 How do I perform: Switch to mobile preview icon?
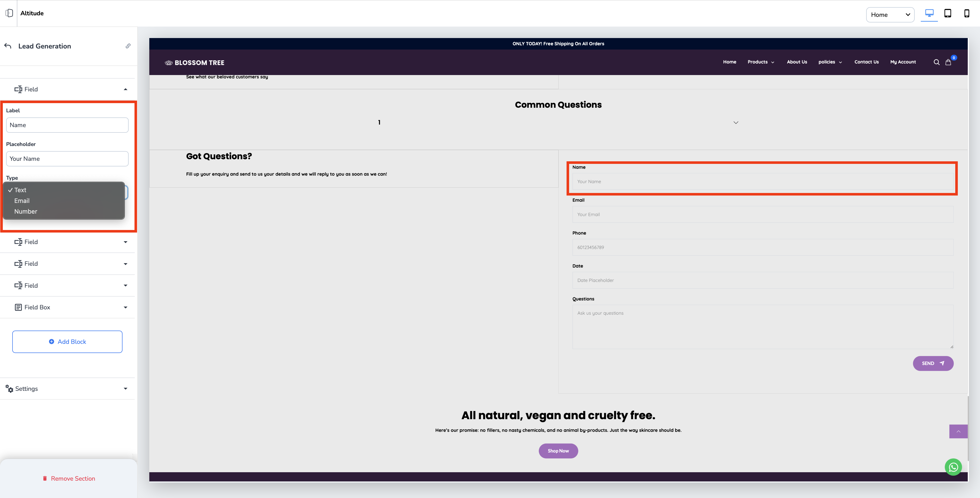(966, 14)
